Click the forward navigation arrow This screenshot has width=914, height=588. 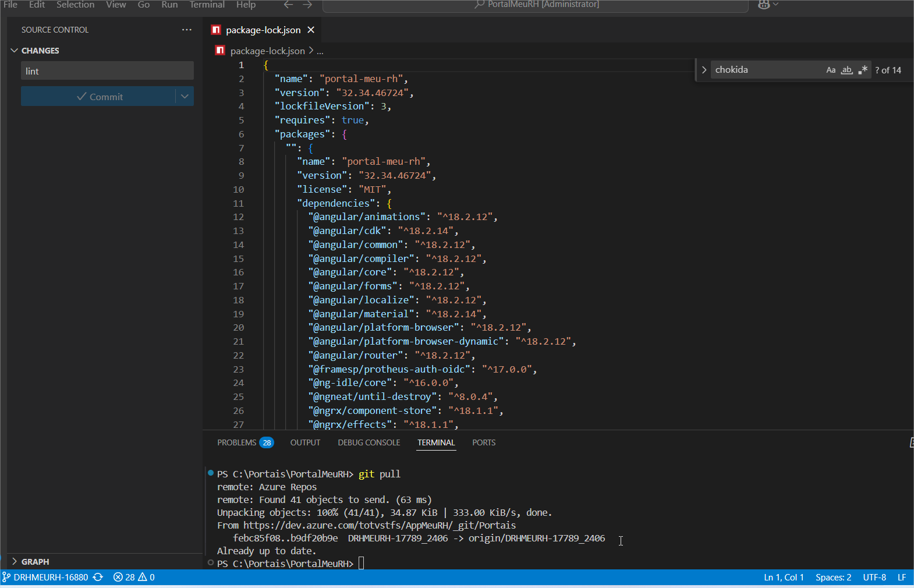tap(307, 5)
